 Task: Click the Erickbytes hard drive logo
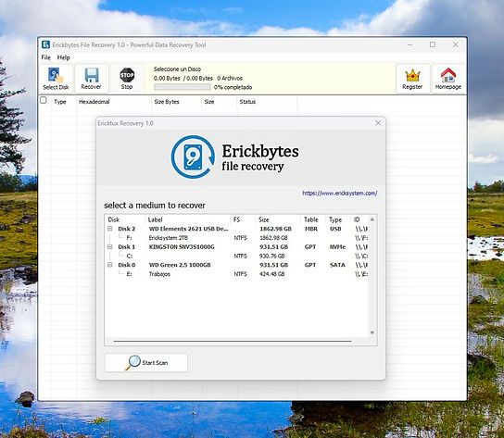pyautogui.click(x=193, y=156)
